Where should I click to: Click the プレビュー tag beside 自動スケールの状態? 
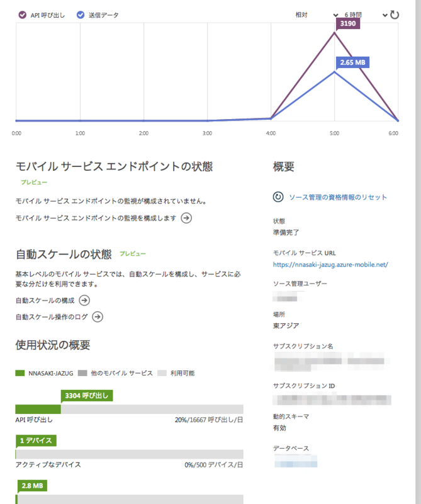click(x=133, y=254)
